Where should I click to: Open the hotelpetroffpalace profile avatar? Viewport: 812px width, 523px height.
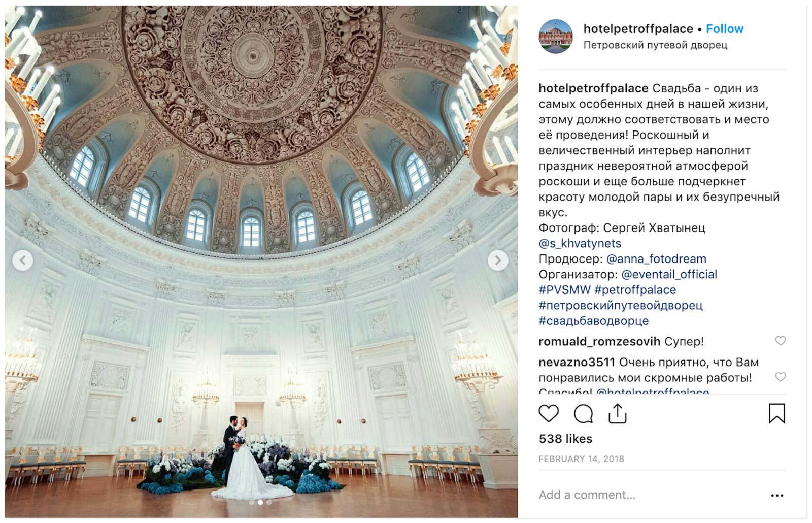point(556,37)
